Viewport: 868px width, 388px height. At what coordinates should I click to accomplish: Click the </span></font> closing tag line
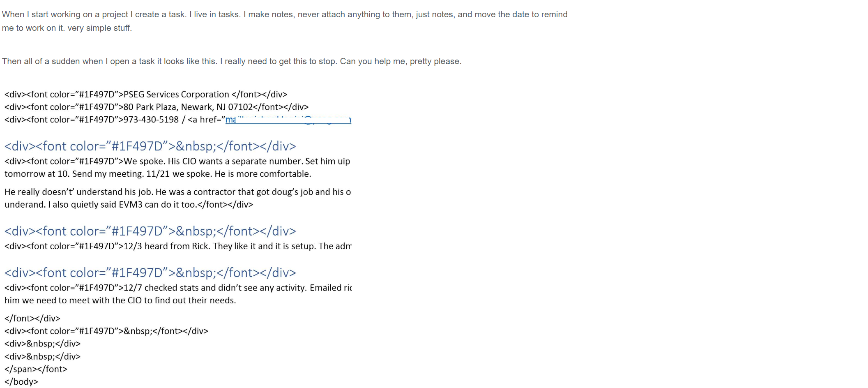36,369
